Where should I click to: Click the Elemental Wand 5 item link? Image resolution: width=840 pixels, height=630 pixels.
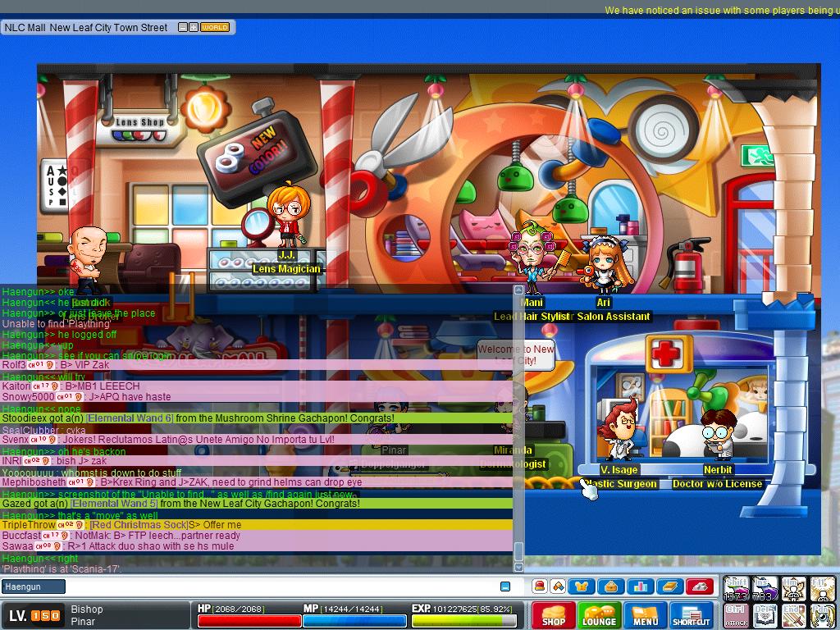pos(113,504)
